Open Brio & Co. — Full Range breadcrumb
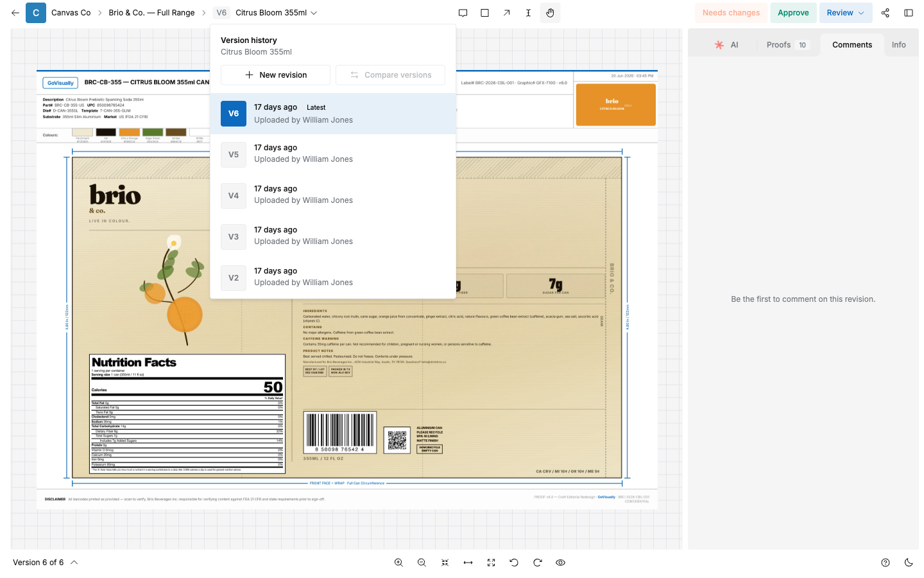The height and width of the screenshot is (578, 924). click(151, 13)
